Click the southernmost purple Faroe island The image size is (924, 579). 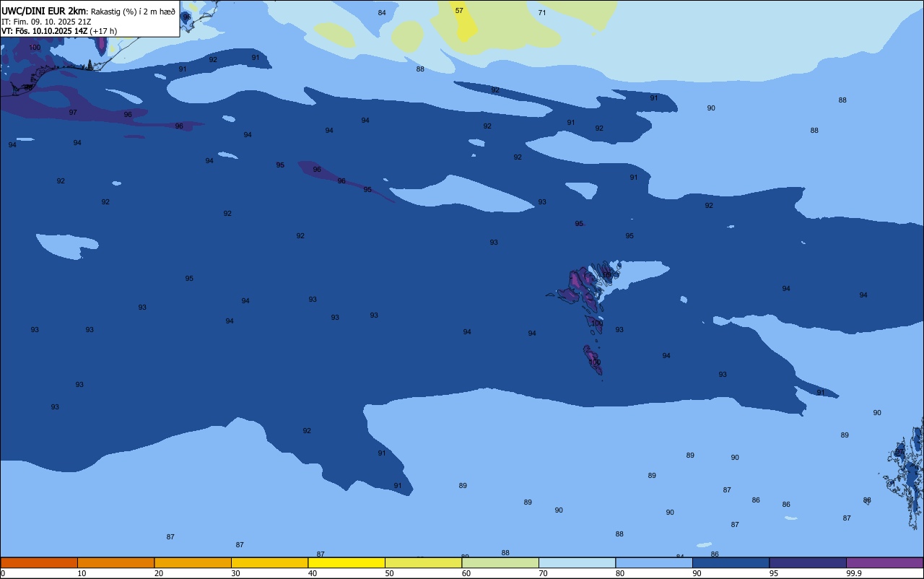[593, 360]
